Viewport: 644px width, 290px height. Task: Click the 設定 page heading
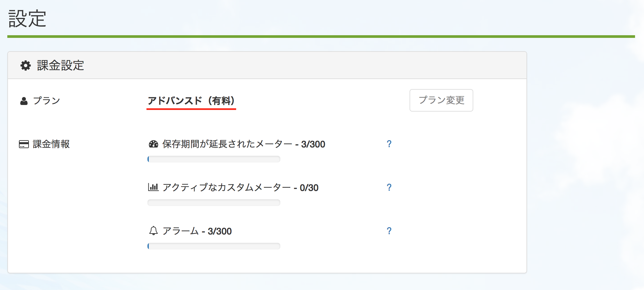click(x=27, y=19)
